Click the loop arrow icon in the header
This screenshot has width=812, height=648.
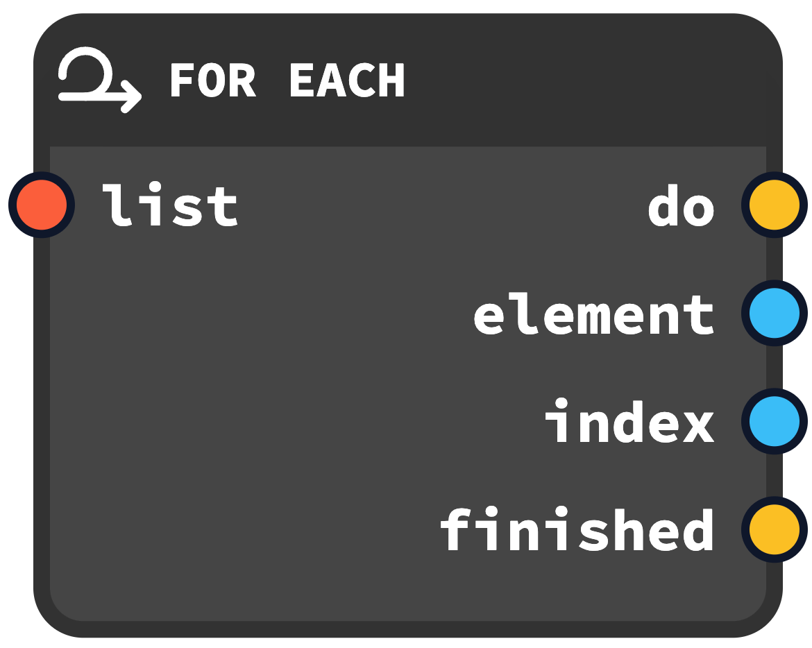click(x=99, y=80)
